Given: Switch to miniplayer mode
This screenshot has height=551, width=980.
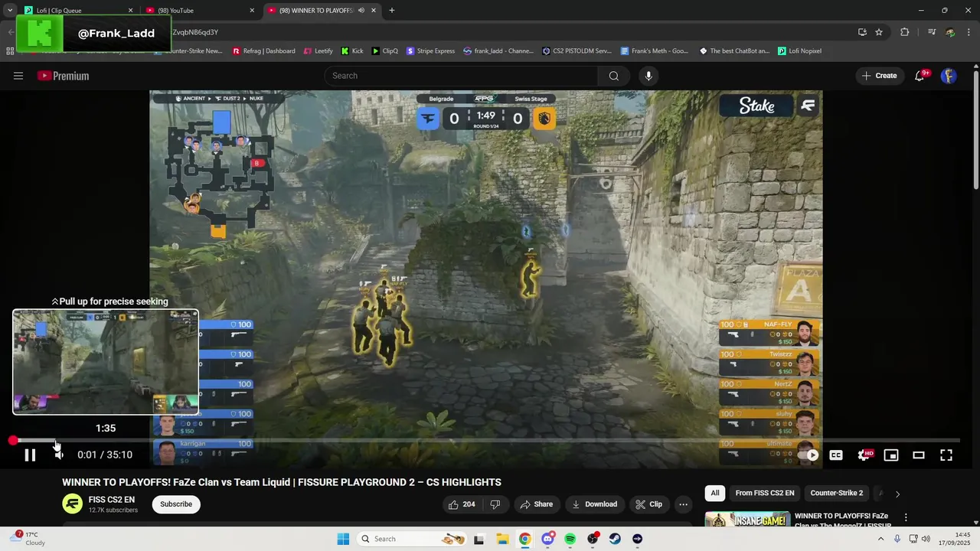Looking at the screenshot, I should [x=891, y=455].
